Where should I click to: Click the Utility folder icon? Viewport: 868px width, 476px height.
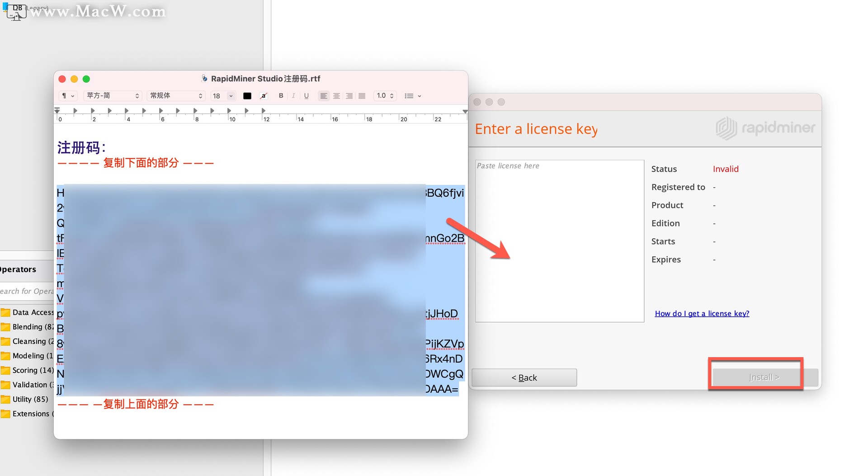pos(5,399)
